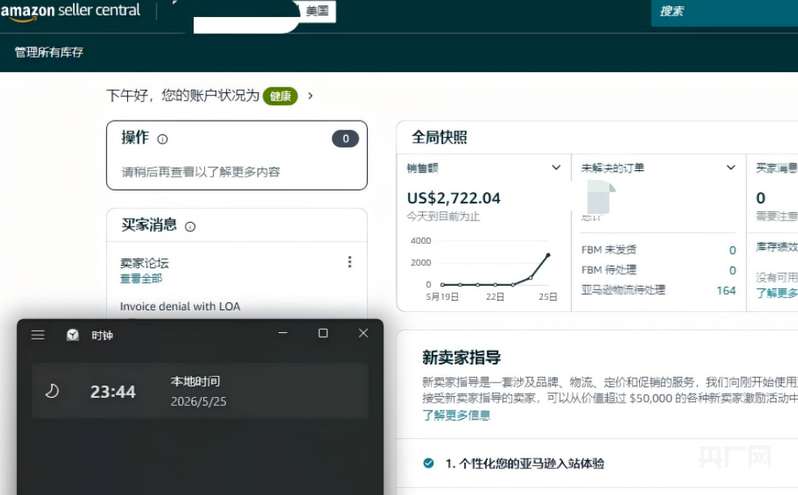Viewport: 798px width, 495px height.
Task: Click checkmark icon for 个性化您的亚马逊入站体验
Action: (429, 463)
